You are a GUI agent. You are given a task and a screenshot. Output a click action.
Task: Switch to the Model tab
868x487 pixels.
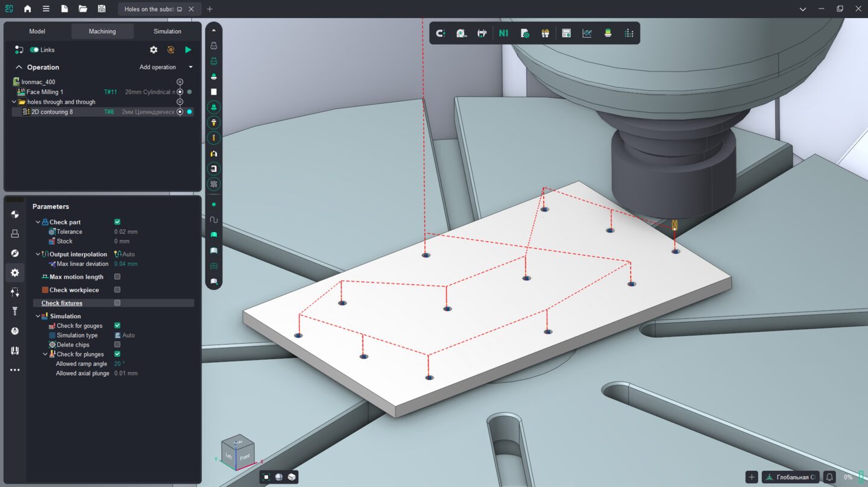(37, 31)
